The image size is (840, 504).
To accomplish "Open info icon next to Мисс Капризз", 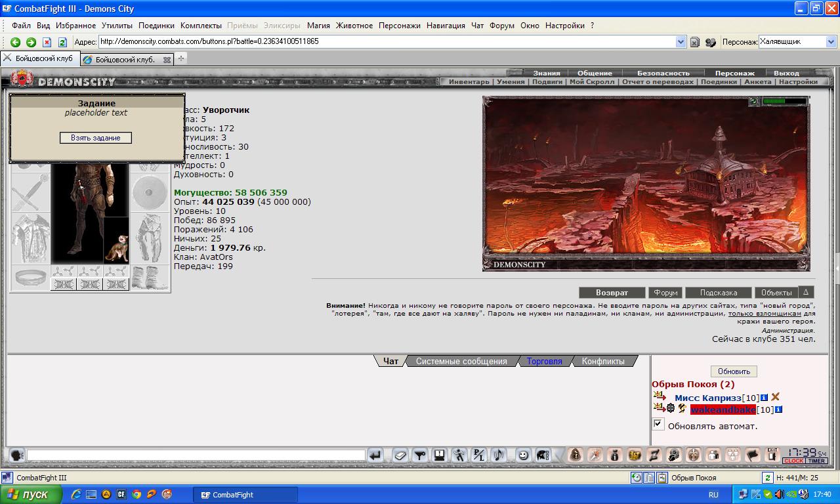I will point(764,398).
